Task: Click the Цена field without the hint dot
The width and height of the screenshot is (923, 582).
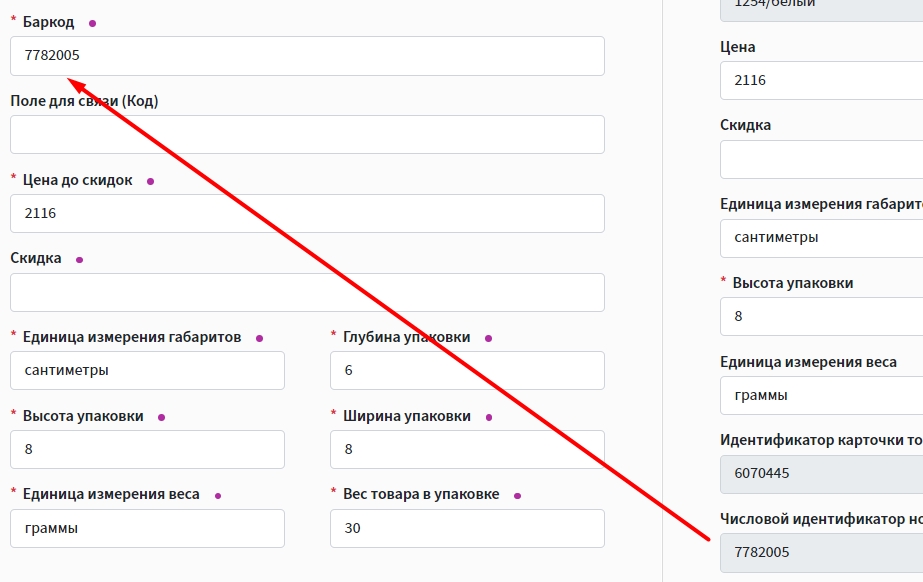Action: point(820,80)
